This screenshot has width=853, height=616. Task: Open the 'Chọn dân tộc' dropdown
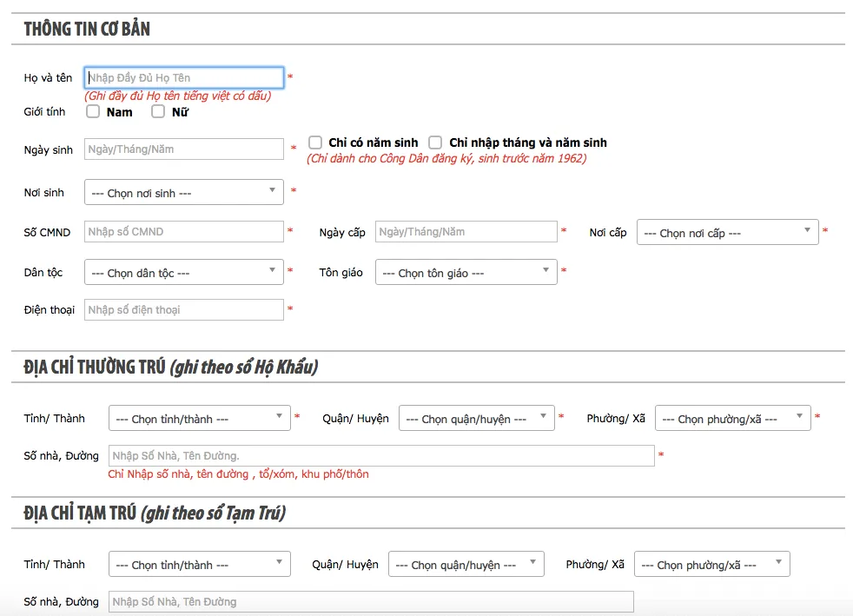(183, 272)
